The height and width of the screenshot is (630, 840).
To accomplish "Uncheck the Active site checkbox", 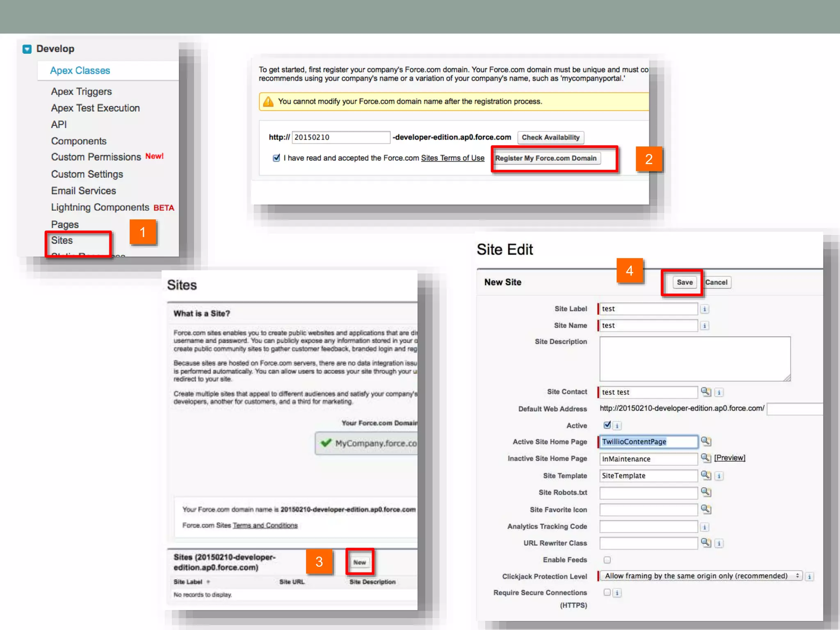I will 607,425.
